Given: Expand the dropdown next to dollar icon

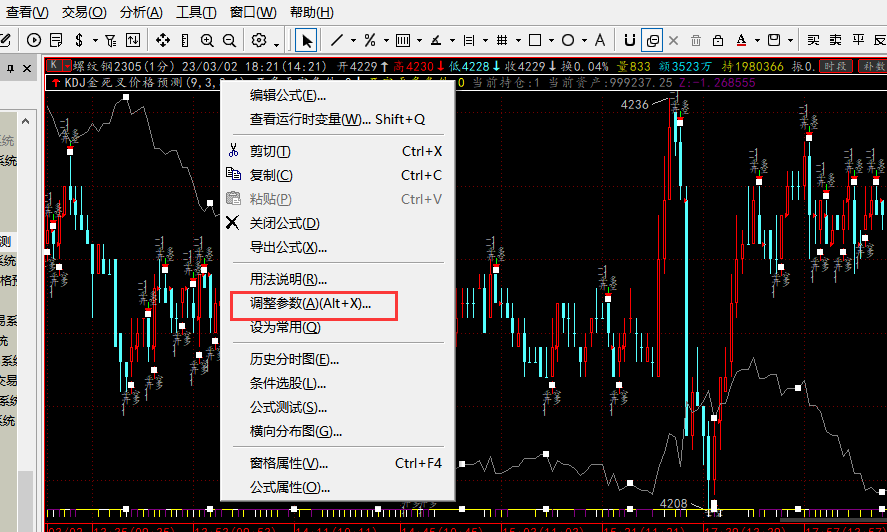Looking at the screenshot, I should click(95, 41).
